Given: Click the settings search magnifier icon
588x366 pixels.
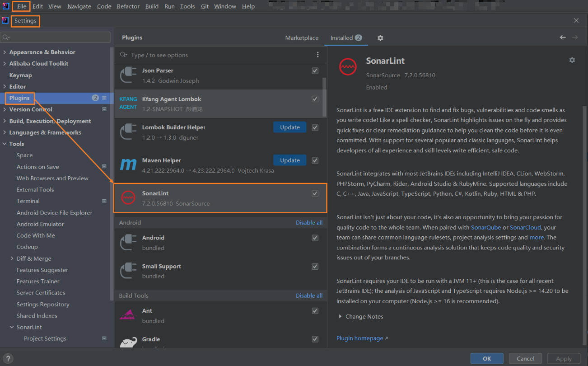Looking at the screenshot, I should [5, 37].
